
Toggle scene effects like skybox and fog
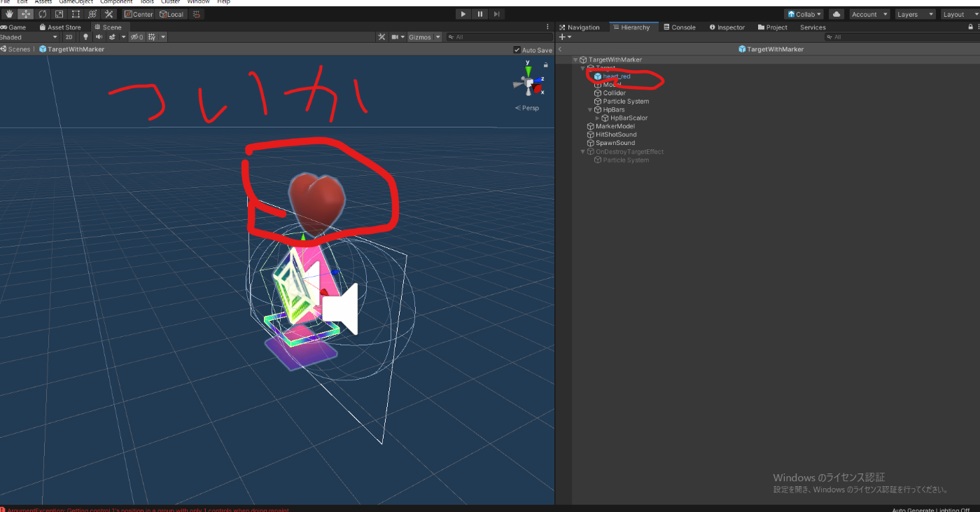[x=112, y=37]
